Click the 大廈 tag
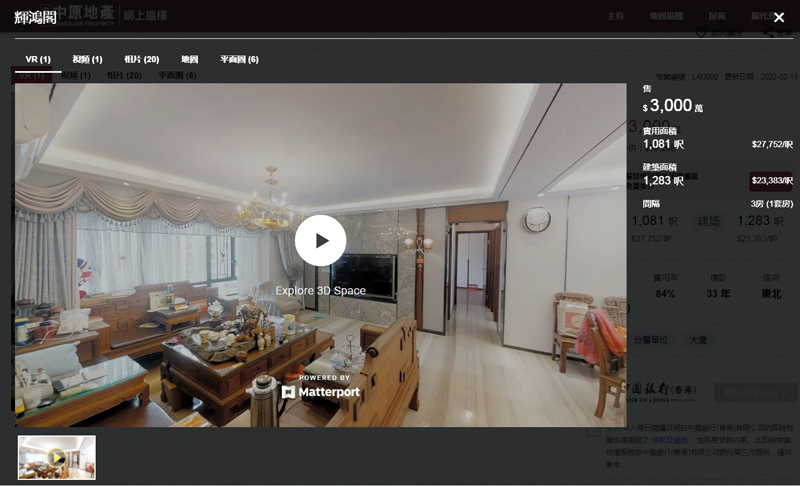Image resolution: width=800 pixels, height=486 pixels. pos(697,340)
